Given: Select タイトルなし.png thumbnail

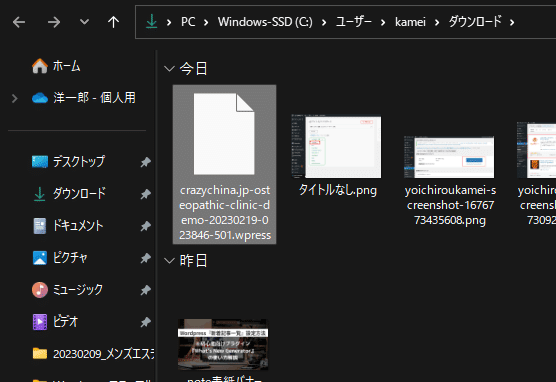Looking at the screenshot, I should click(336, 146).
